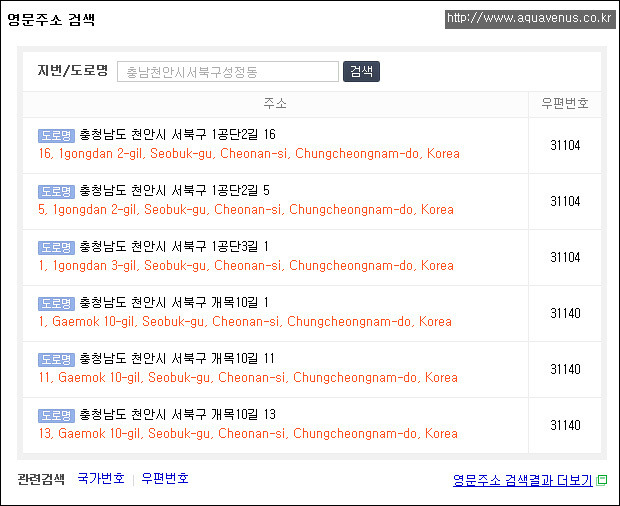Image resolution: width=620 pixels, height=506 pixels.
Task: Click the 우편번호 column header
Action: coord(565,104)
